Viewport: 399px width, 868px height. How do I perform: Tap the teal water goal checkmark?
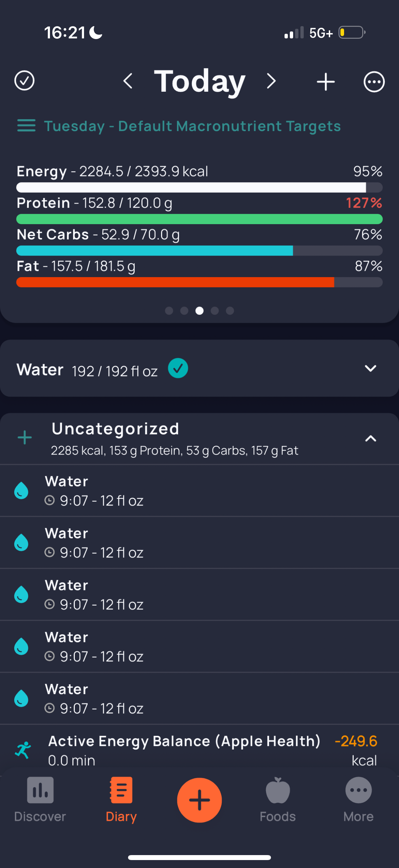(178, 368)
